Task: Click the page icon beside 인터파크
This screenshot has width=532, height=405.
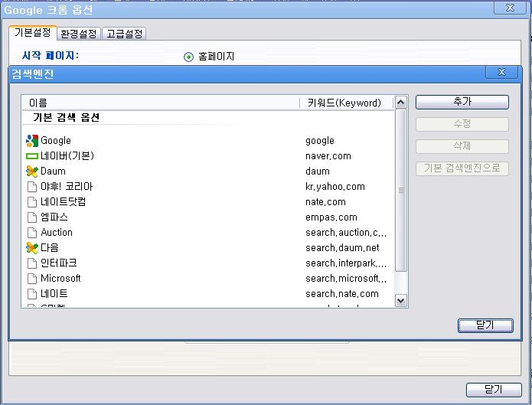Action: click(32, 263)
